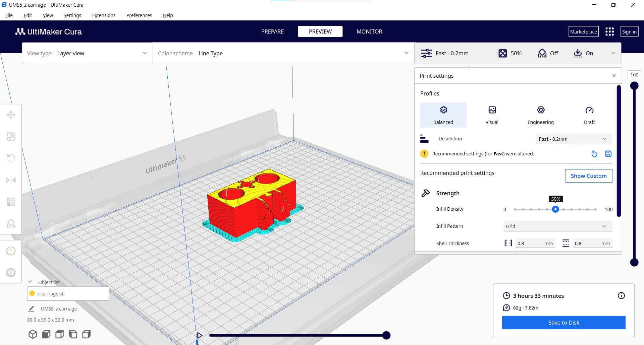Reset altered recommended settings to defaults
644x345 pixels.
pos(594,154)
